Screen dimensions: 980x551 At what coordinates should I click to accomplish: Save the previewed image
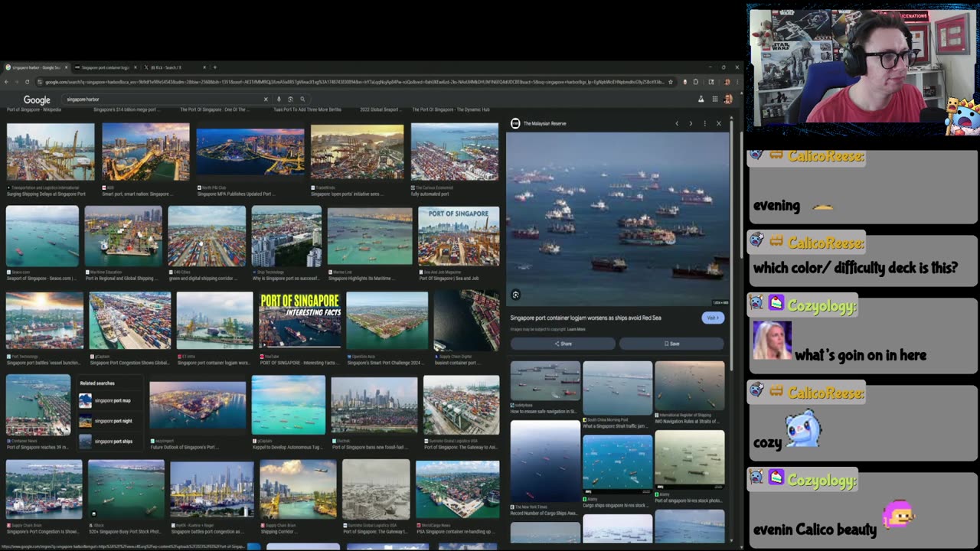coord(671,344)
